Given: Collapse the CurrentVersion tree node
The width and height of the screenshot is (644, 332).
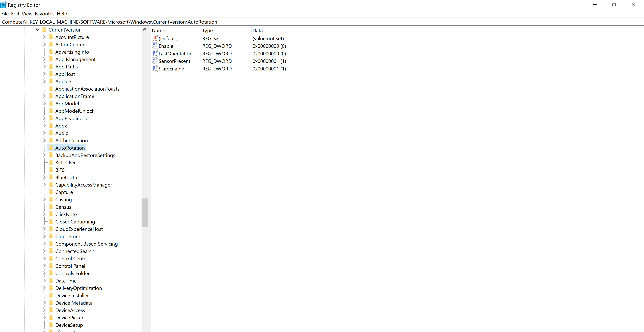Looking at the screenshot, I should (x=38, y=30).
